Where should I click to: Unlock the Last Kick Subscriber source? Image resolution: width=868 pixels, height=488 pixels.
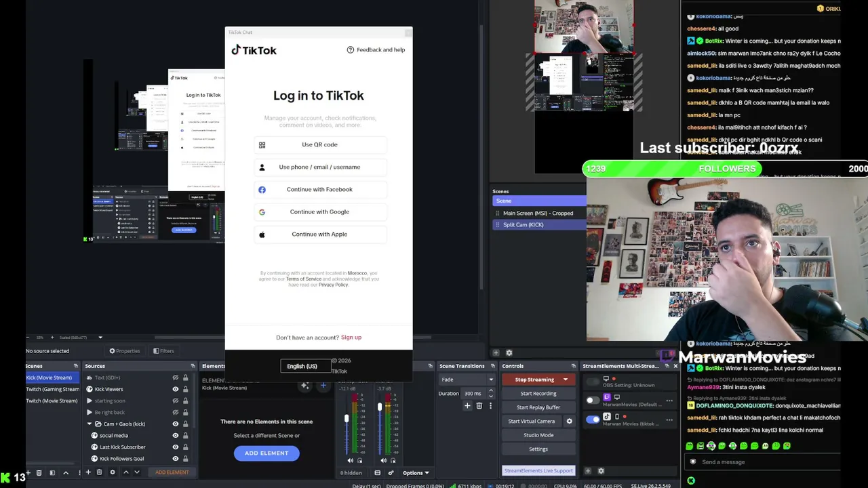(x=185, y=447)
